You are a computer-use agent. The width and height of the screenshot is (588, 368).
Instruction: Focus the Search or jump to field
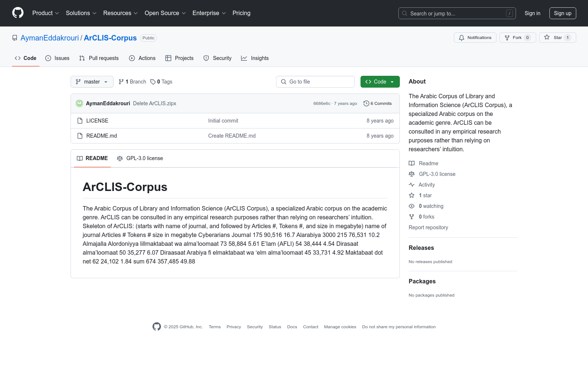[x=457, y=13]
